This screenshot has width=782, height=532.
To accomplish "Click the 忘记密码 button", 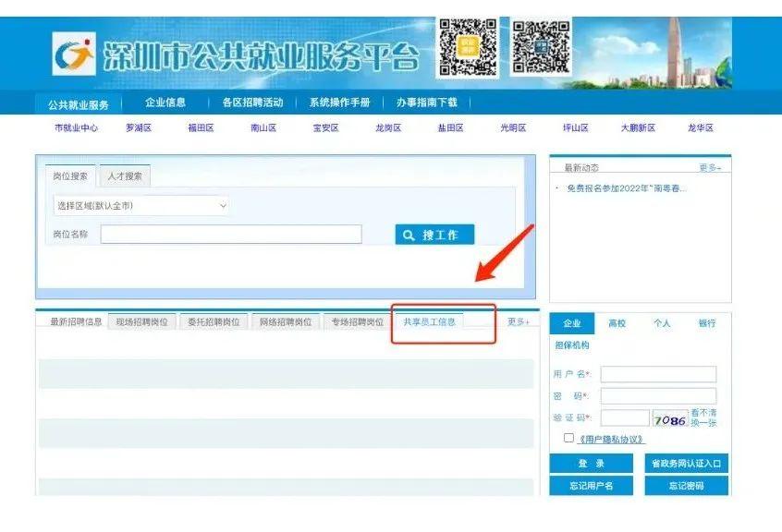I will point(685,486).
